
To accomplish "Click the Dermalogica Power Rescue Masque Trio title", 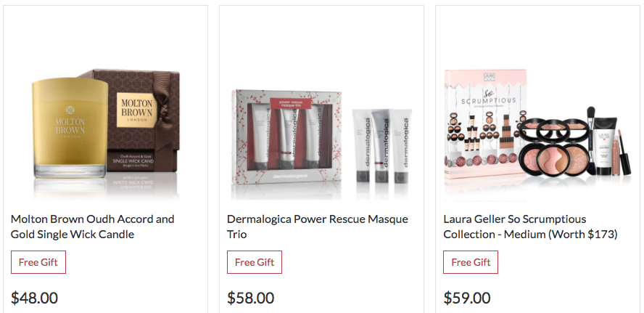I will [318, 227].
